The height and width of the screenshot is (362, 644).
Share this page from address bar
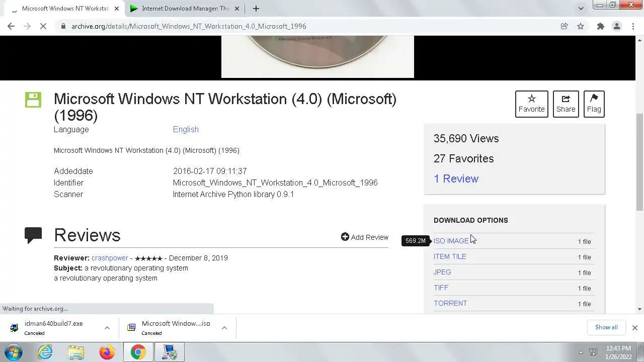564,26
